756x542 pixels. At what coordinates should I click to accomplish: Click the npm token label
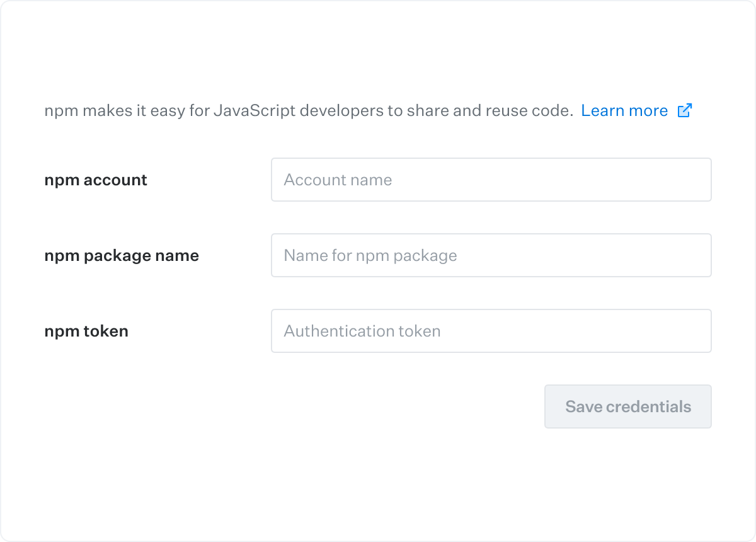86,332
